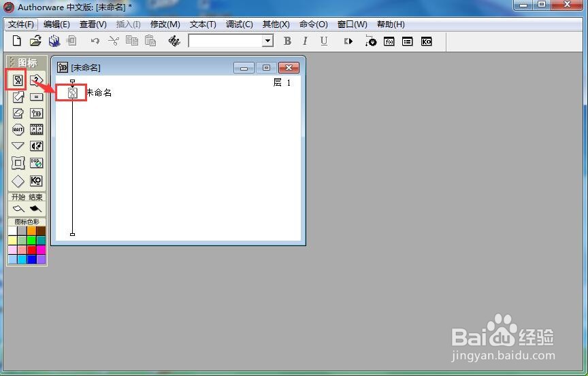Close the [未命名] design window
Viewport: 588px width, 376px height.
(x=289, y=68)
